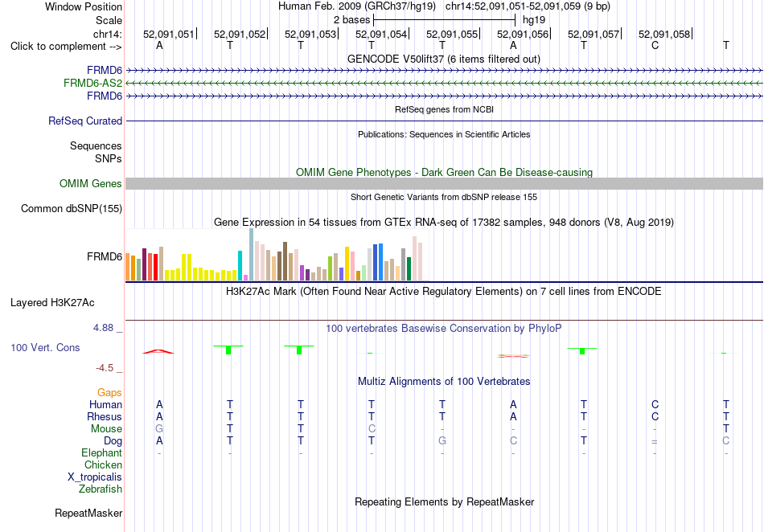Open the '100 Vert. Cons' track label
The height and width of the screenshot is (532, 764).
45,347
